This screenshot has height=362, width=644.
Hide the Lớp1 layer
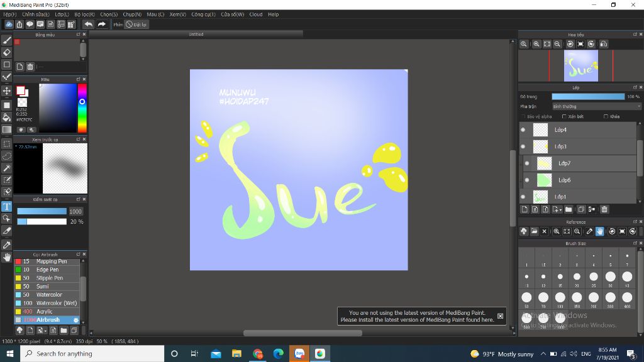tap(523, 197)
